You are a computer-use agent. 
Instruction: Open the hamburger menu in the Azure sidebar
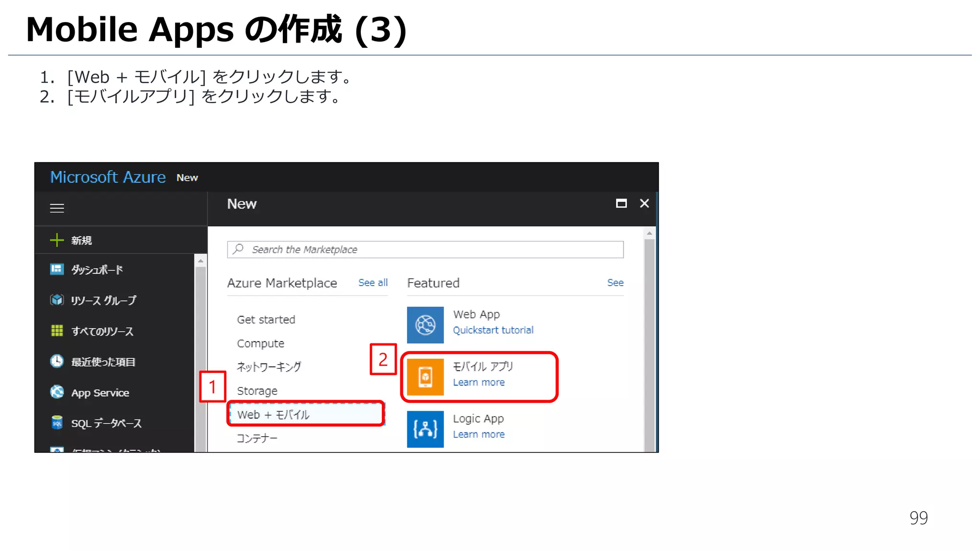57,208
